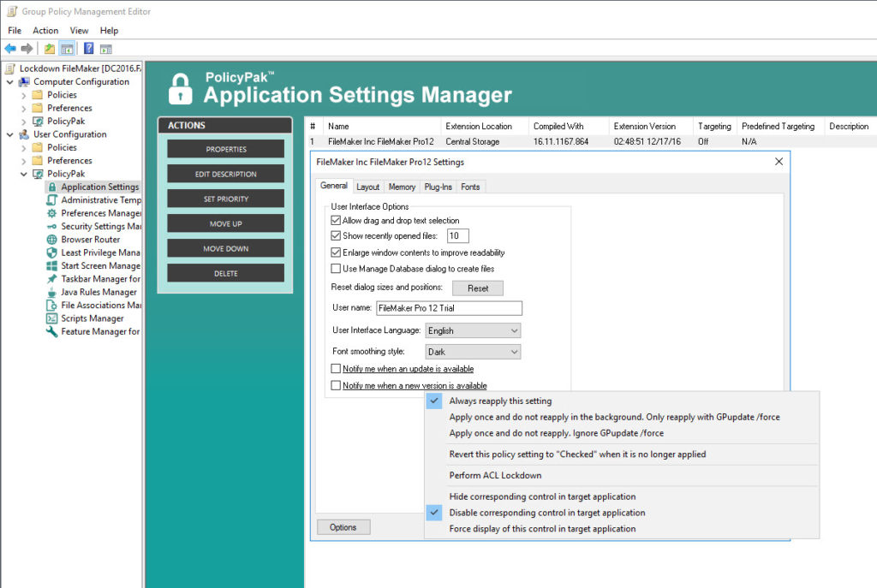Image resolution: width=877 pixels, height=588 pixels.
Task: Open the User Interface Language dropdown
Action: point(473,331)
